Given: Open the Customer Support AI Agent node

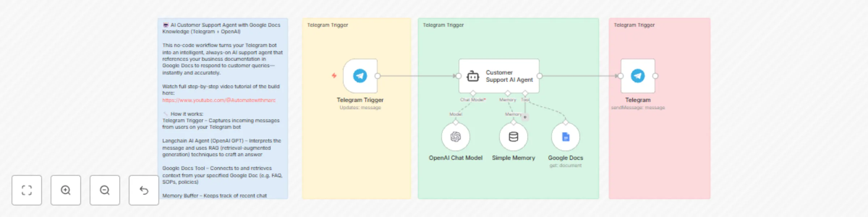Looking at the screenshot, I should pyautogui.click(x=499, y=76).
